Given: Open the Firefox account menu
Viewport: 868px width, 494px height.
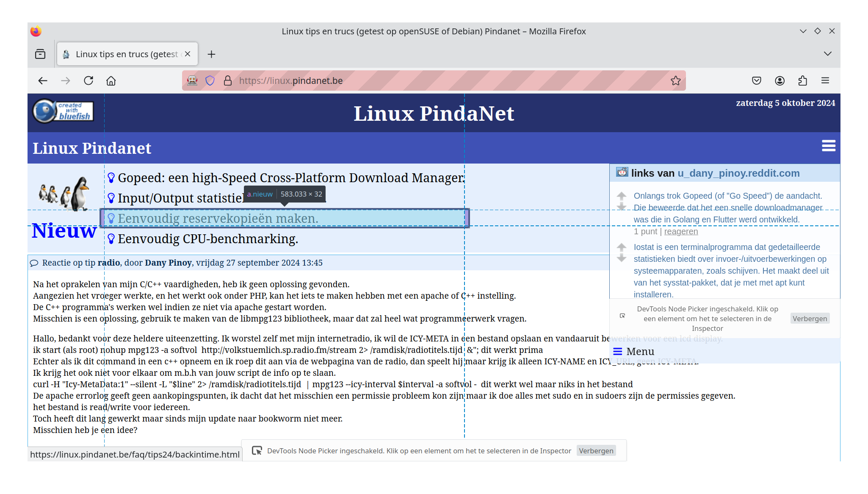Looking at the screenshot, I should [x=780, y=80].
